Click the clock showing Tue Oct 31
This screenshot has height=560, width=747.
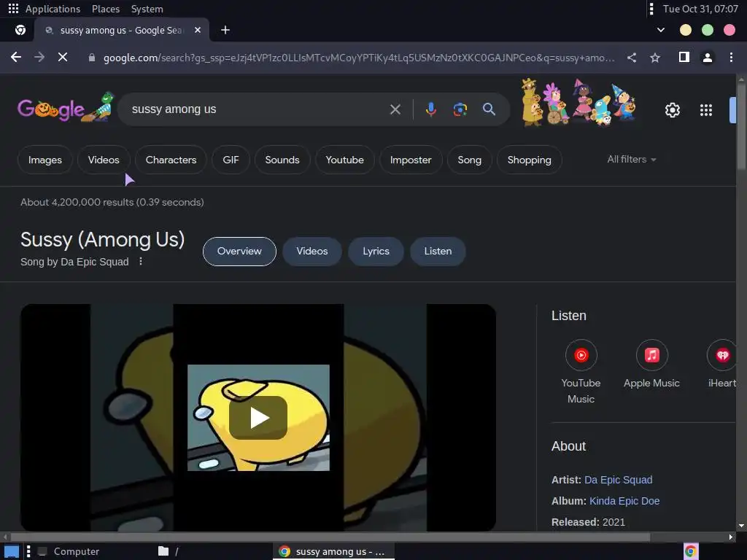click(x=700, y=9)
